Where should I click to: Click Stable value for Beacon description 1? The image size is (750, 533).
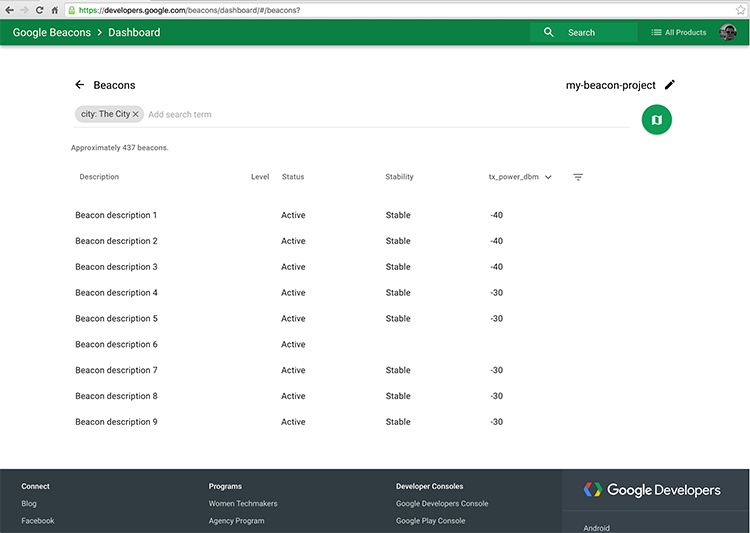398,215
